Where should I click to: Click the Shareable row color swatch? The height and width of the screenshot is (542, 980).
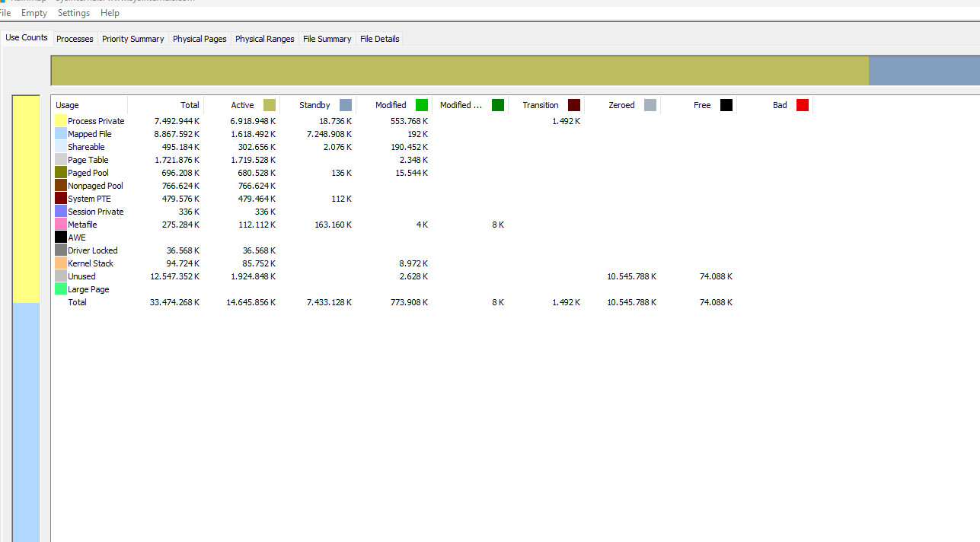point(61,147)
